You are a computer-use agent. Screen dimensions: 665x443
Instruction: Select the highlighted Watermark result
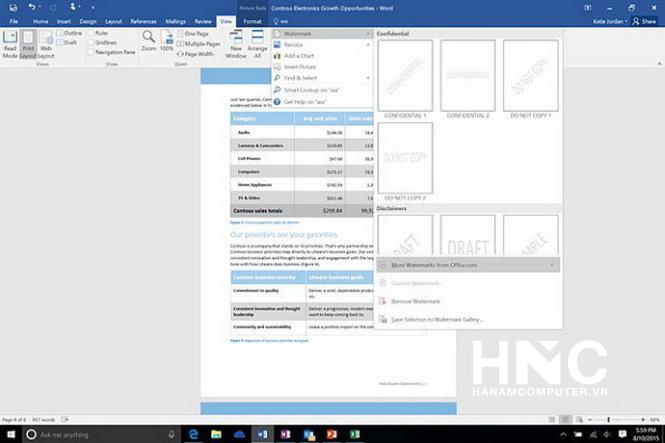pyautogui.click(x=322, y=33)
